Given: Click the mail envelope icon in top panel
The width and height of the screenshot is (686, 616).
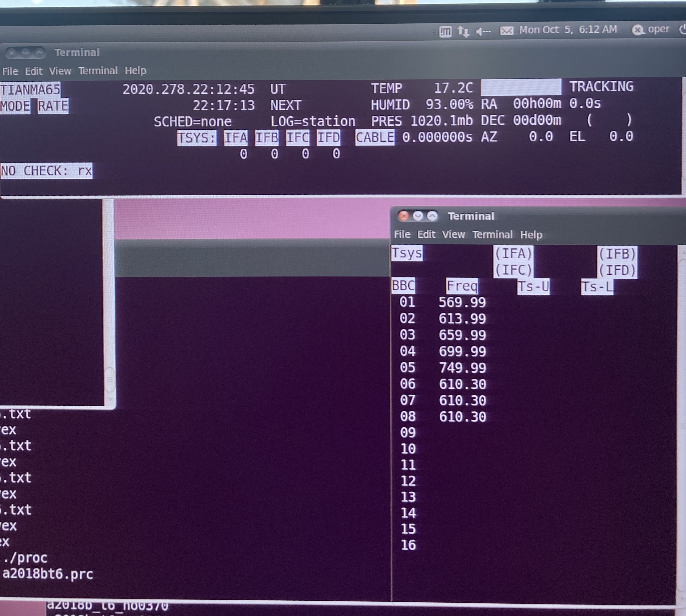Looking at the screenshot, I should 506,31.
